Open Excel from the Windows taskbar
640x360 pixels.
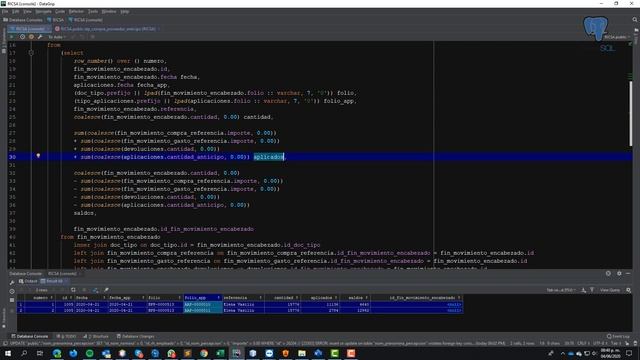(220, 353)
